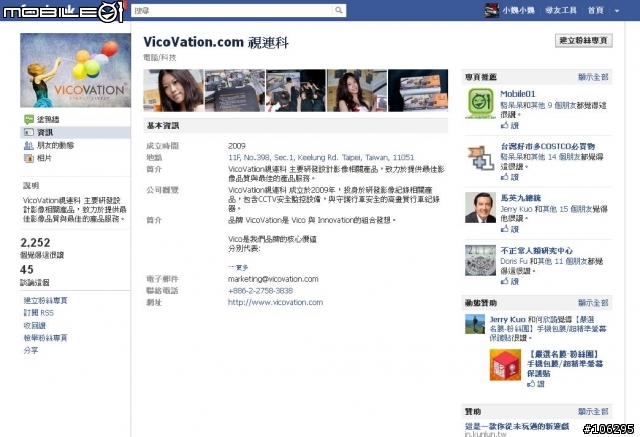Select 朋友的動態 tab in sidebar
640x437 pixels.
point(56,145)
